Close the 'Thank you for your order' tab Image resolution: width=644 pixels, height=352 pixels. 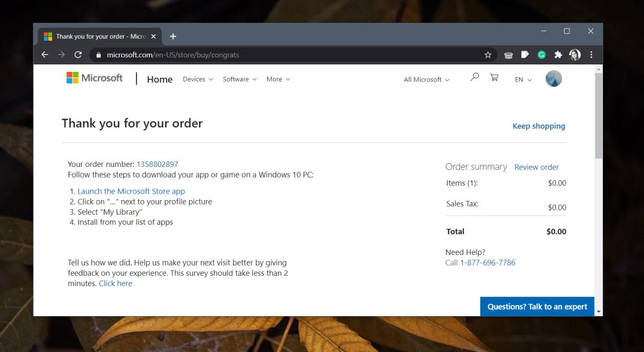(153, 36)
